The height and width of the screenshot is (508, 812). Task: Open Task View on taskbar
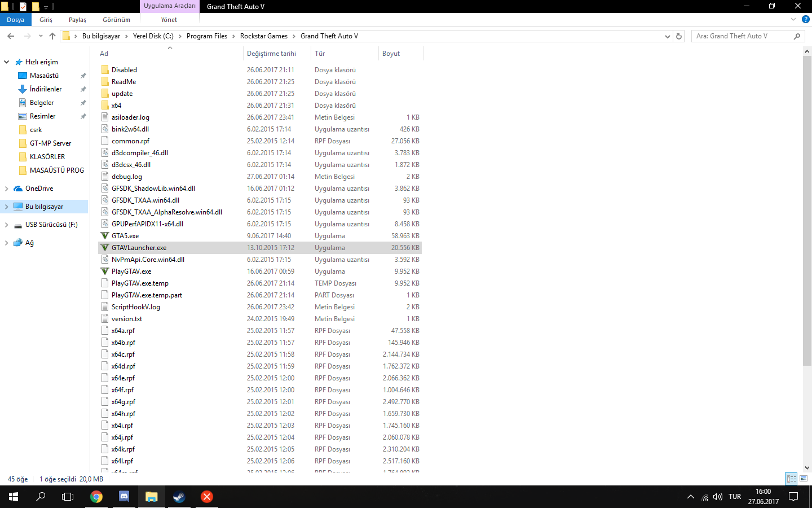(x=68, y=497)
